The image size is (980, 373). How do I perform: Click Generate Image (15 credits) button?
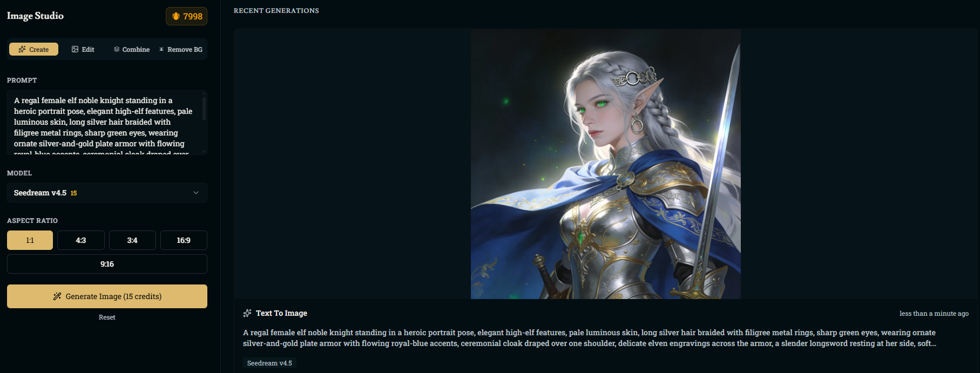107,296
